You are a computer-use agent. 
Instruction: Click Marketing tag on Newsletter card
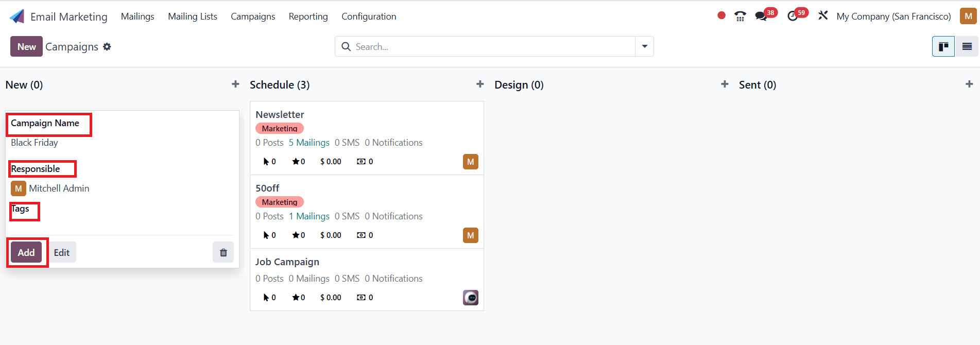coord(280,128)
